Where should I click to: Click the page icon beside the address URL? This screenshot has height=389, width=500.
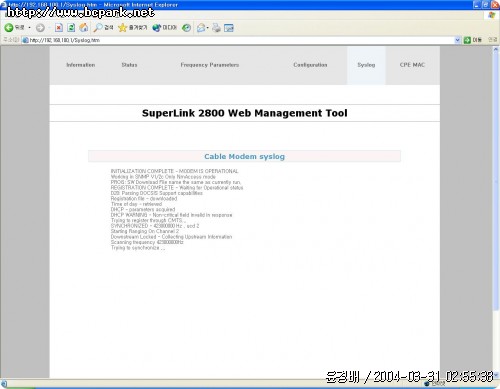pyautogui.click(x=25, y=40)
